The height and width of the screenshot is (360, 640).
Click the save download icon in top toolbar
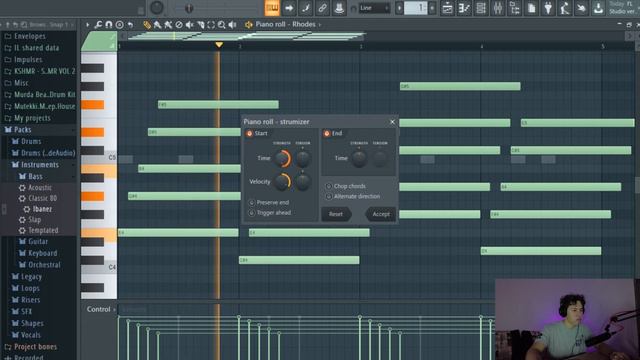[x=598, y=8]
